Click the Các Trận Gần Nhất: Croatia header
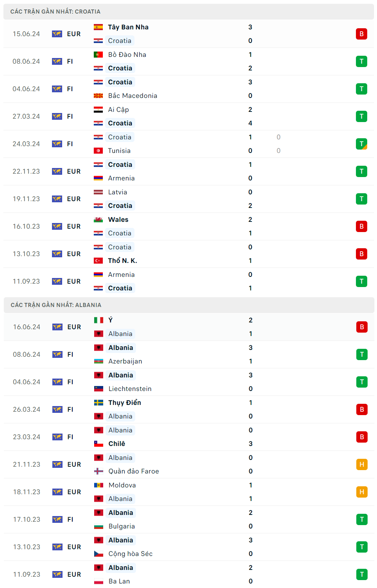Viewport: 377px width, 588px height. (55, 12)
